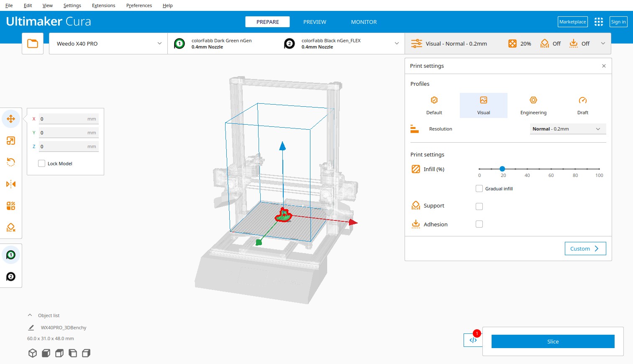Select the Rotate tool

[11, 162]
